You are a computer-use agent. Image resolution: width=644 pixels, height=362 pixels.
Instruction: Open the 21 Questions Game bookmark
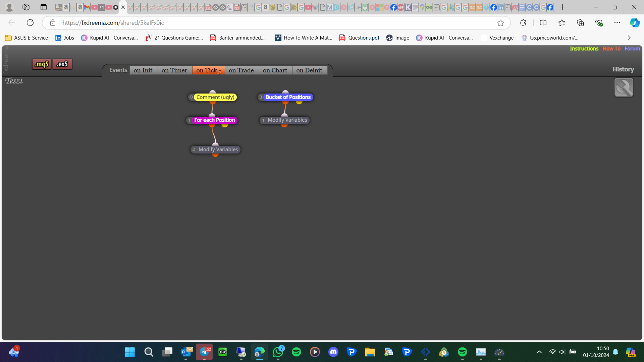(174, 38)
